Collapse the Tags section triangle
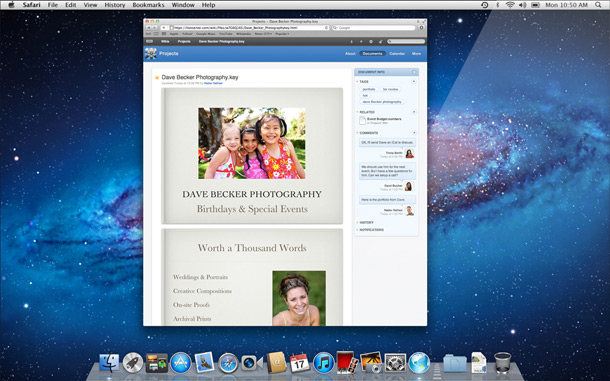Screen dimensions: 610x381 358,82
